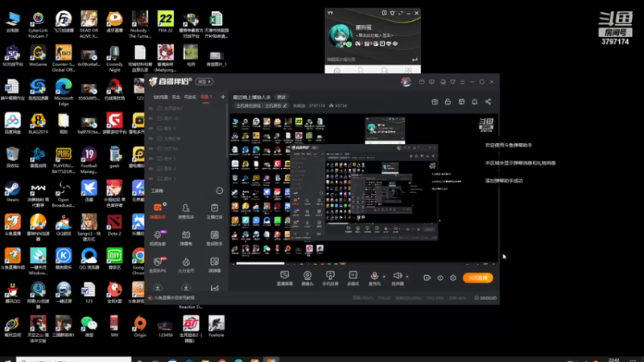The width and height of the screenshot is (644, 362).
Task: Toggle visibility of 图片 9 source
Action: tap(151, 129)
